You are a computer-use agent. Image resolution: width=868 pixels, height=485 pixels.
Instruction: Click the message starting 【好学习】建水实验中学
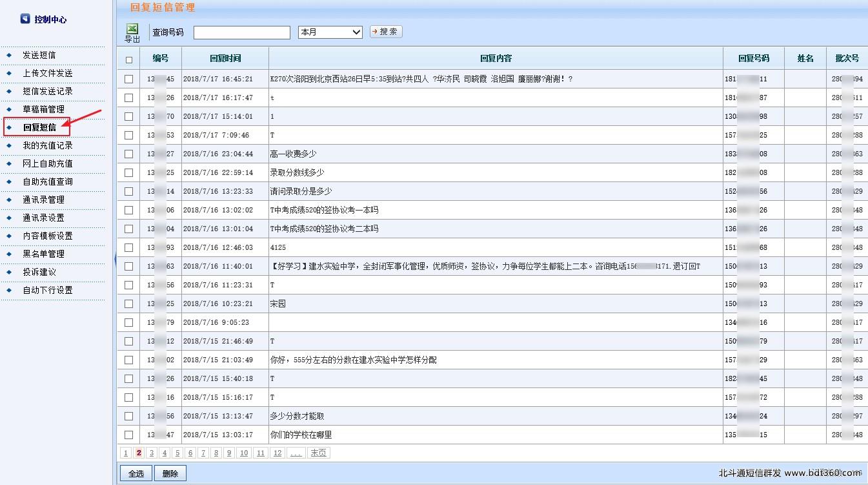click(485, 266)
